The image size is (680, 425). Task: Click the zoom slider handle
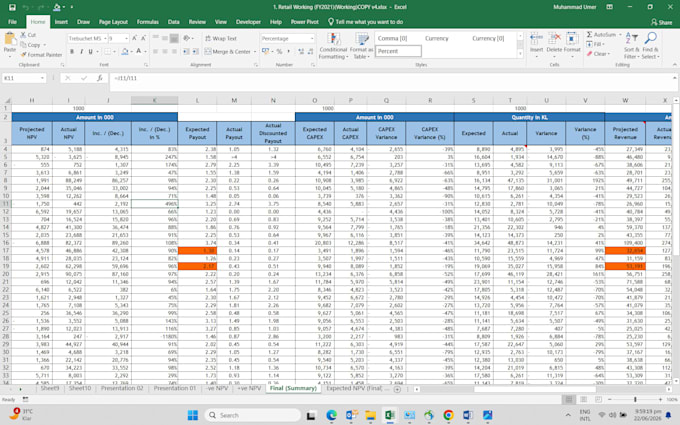(x=635, y=399)
